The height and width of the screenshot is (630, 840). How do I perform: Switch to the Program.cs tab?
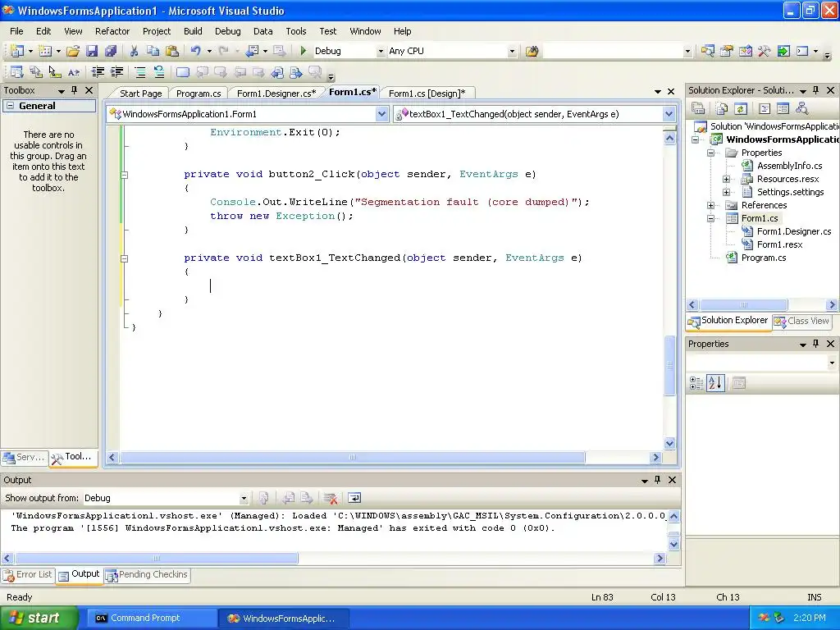[199, 94]
